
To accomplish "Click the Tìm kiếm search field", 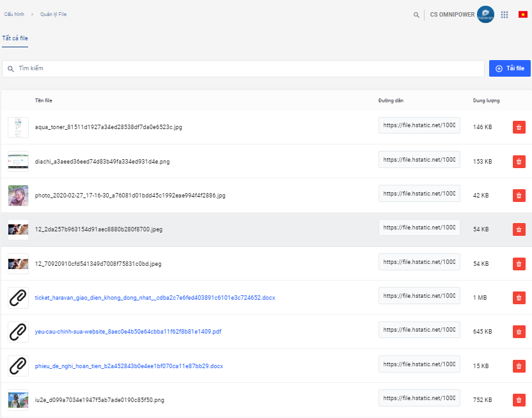I will pos(243,68).
